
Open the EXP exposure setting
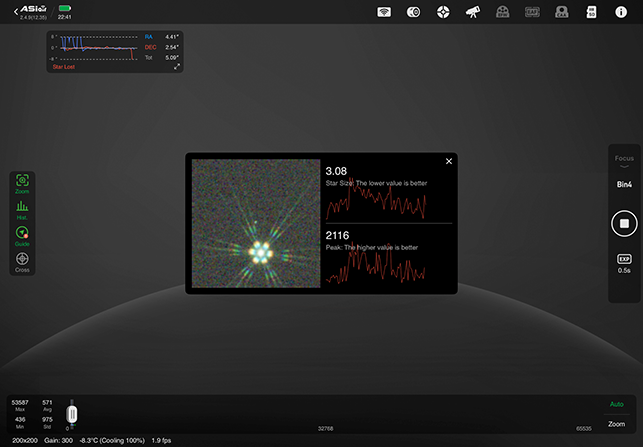click(x=624, y=259)
